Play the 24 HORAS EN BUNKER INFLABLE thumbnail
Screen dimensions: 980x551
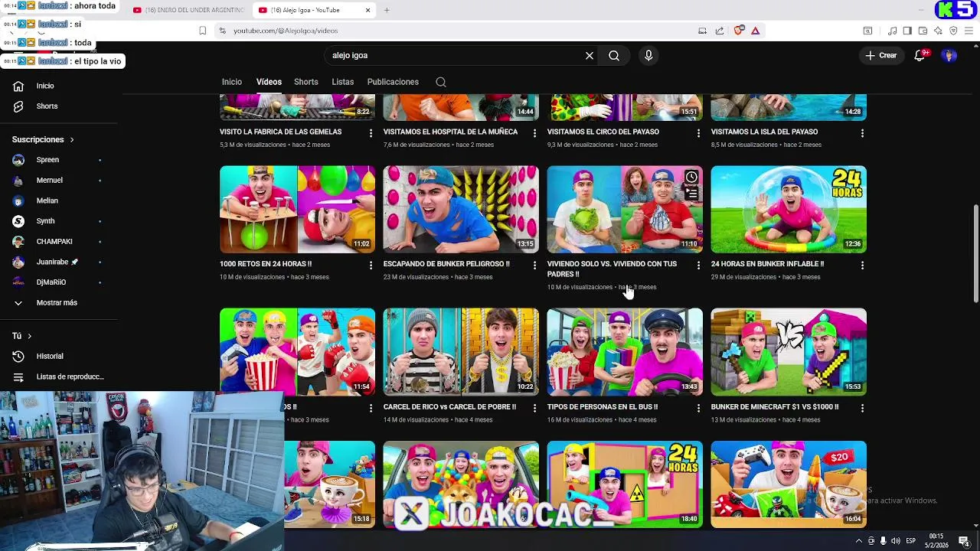pos(789,209)
